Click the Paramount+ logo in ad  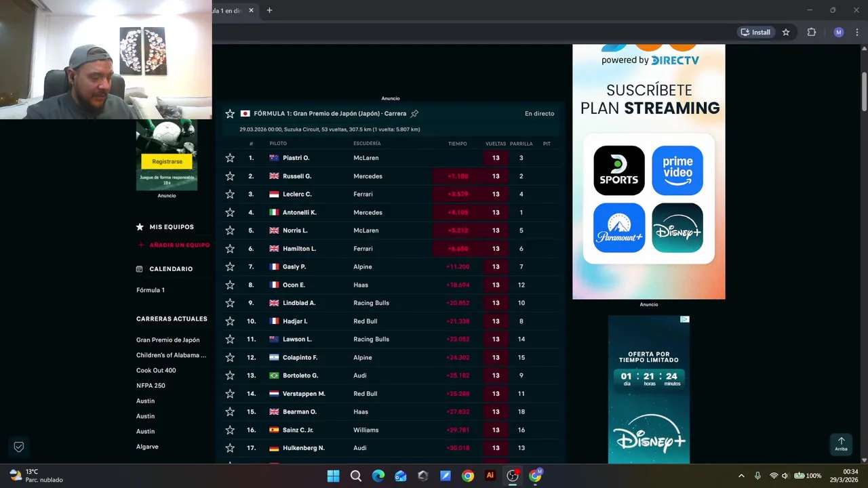619,228
